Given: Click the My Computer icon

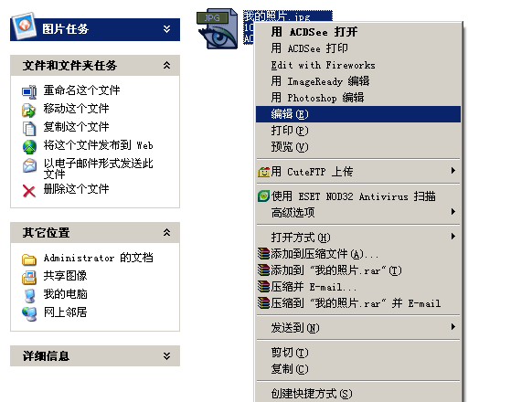Looking at the screenshot, I should pyautogui.click(x=29, y=296).
